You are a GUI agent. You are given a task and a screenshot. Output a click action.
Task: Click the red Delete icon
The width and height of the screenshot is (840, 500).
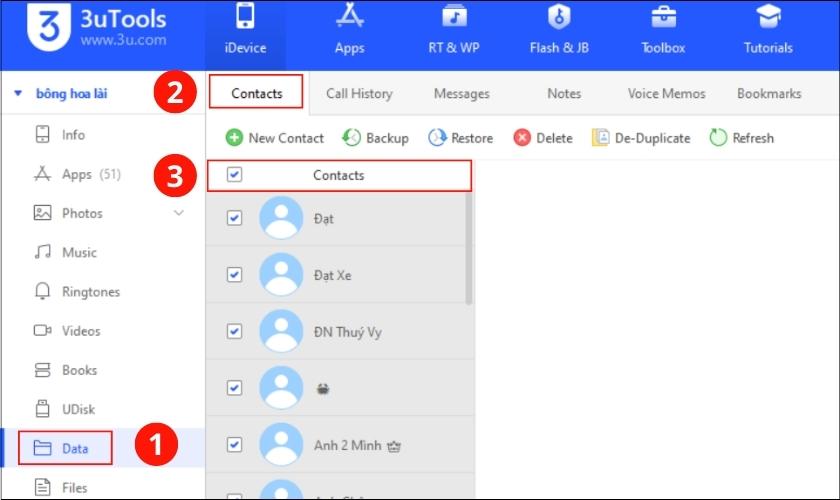click(x=522, y=138)
